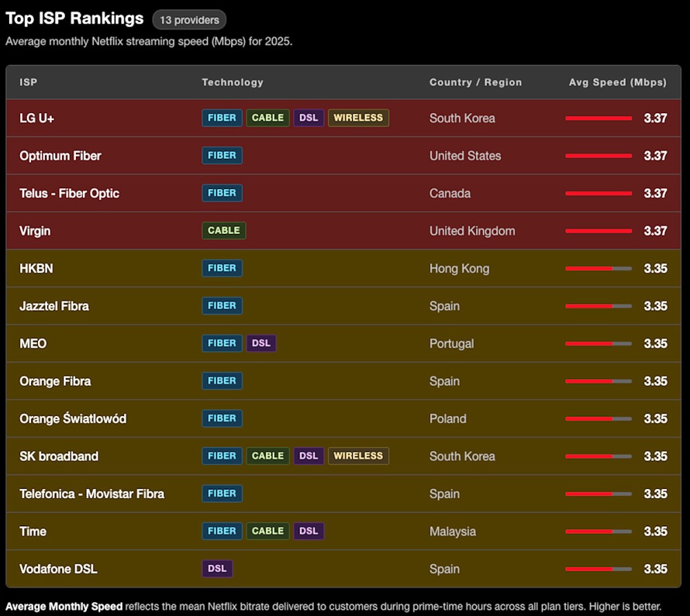690x616 pixels.
Task: Sort by Country / Region column header
Action: 475,82
